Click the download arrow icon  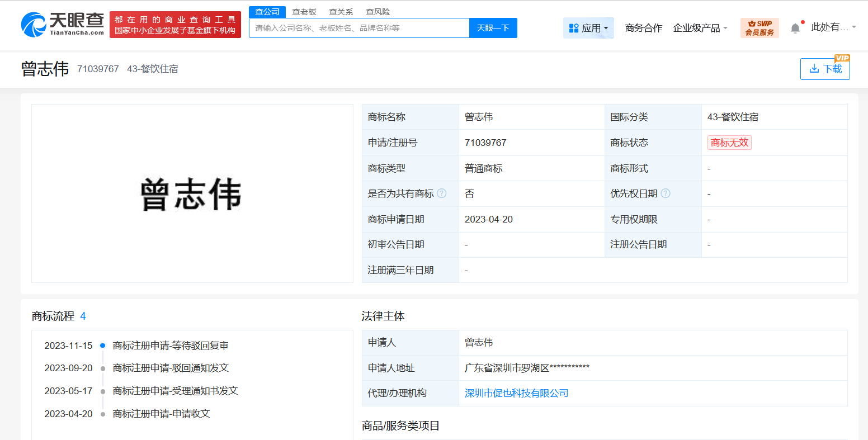tap(814, 69)
